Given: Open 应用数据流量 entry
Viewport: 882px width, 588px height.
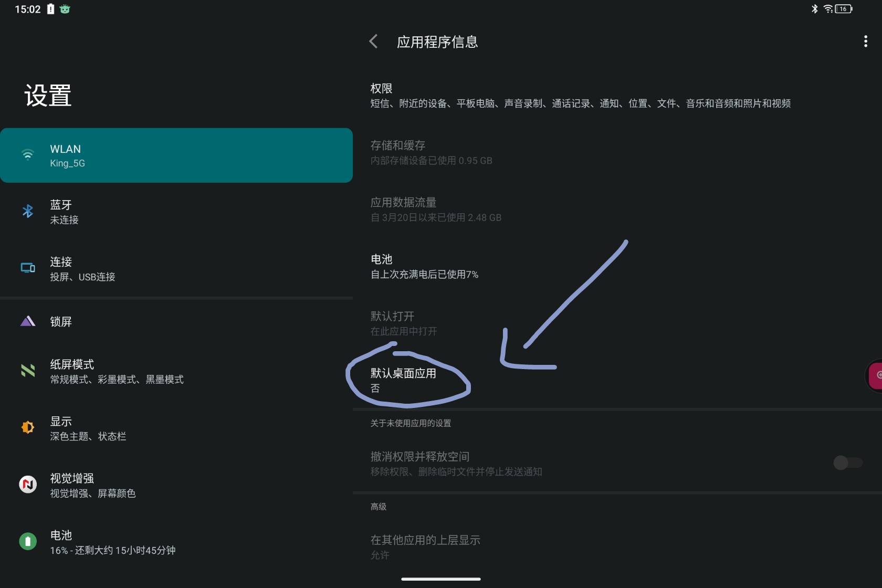Looking at the screenshot, I should click(617, 209).
